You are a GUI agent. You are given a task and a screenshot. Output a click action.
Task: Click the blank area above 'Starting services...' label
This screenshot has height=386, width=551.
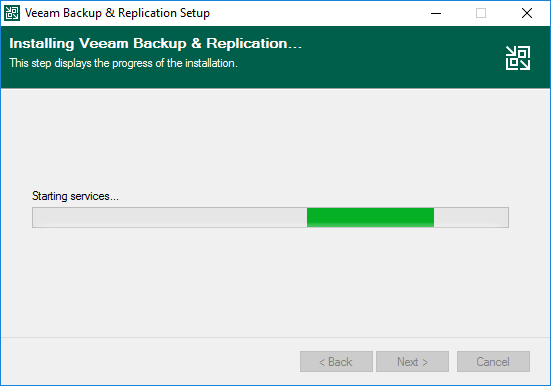[271, 141]
